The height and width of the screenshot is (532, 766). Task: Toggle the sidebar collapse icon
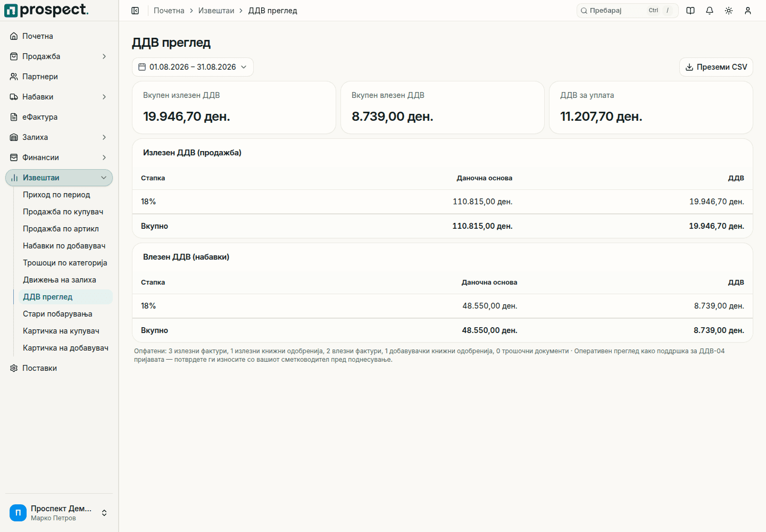(135, 11)
